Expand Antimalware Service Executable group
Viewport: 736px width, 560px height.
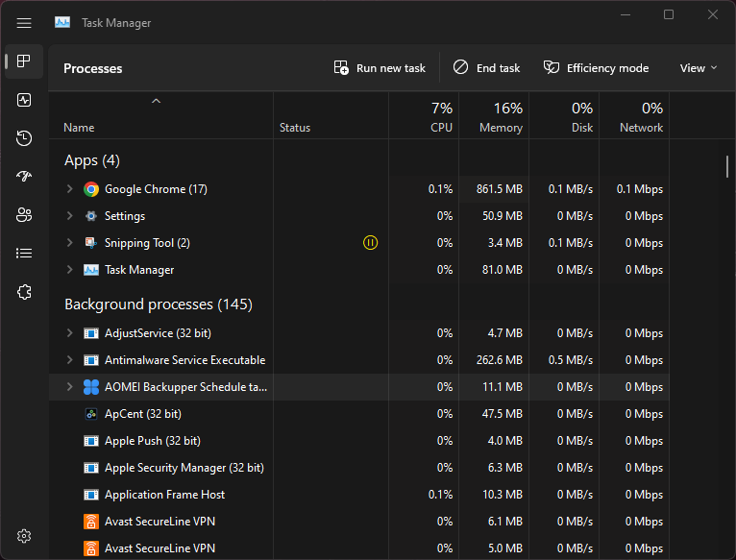tap(69, 359)
